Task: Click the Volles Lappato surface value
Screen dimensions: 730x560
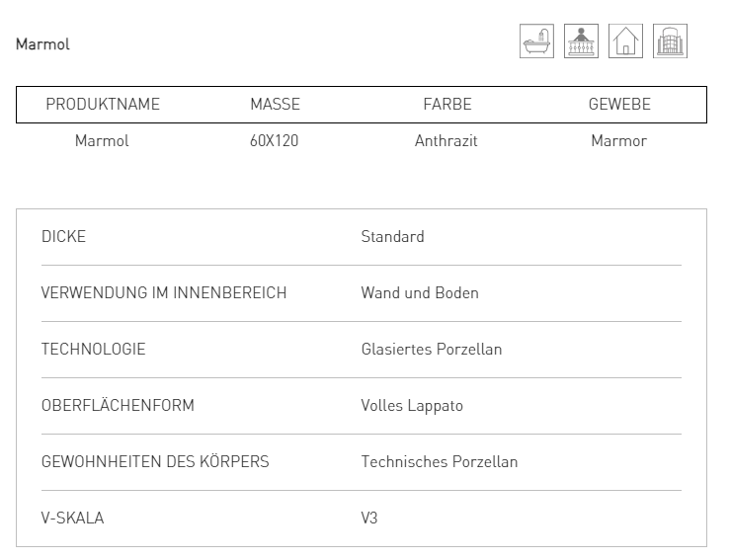Action: coord(412,406)
